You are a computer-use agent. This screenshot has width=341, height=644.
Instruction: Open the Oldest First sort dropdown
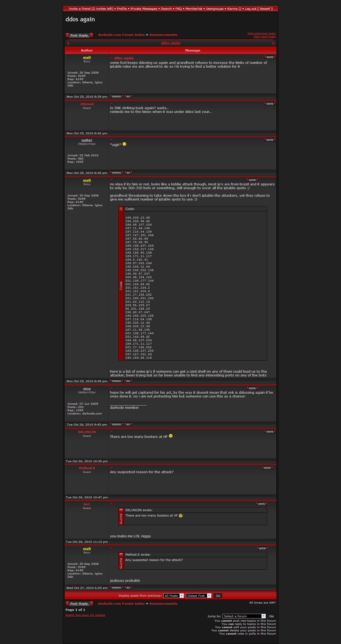click(198, 596)
